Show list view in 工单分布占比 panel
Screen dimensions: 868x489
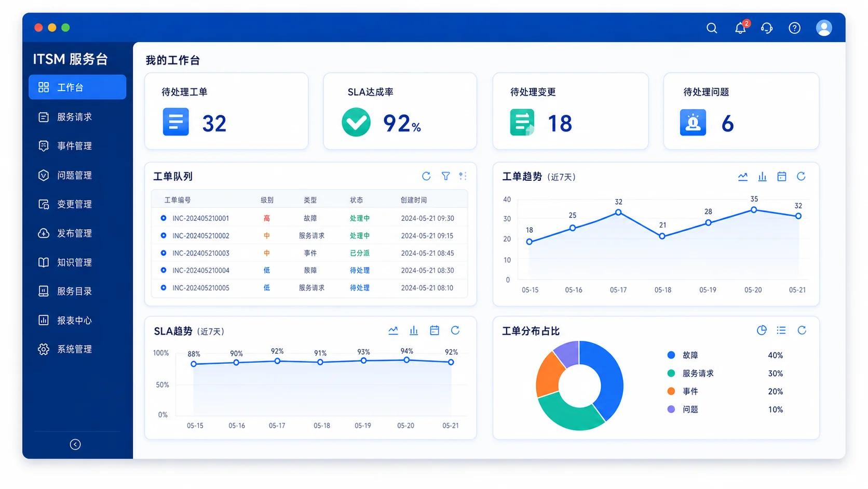781,331
